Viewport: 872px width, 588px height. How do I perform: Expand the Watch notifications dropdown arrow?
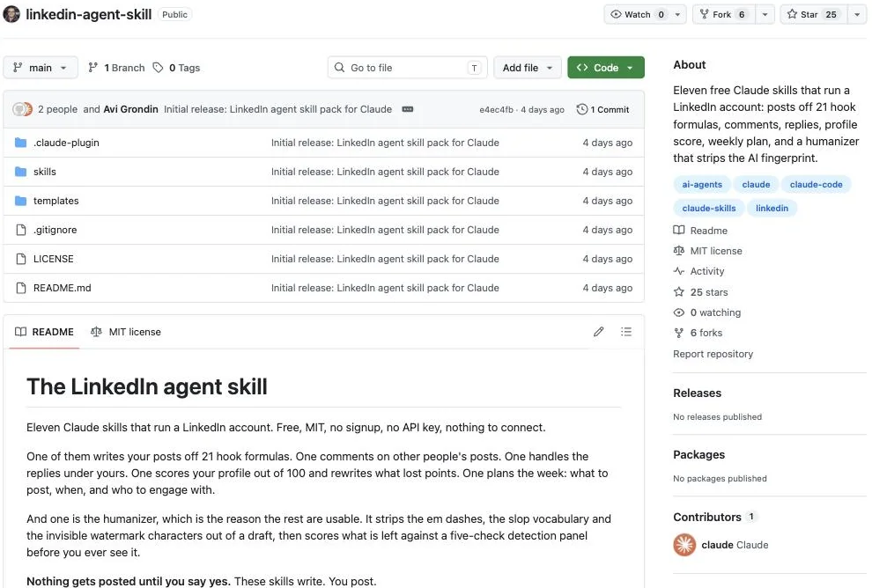coord(677,14)
